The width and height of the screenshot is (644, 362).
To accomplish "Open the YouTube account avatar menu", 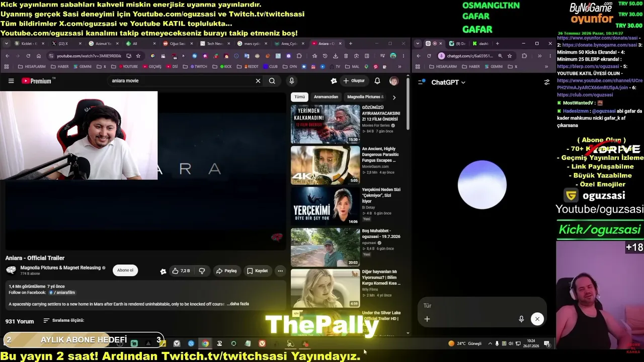I will point(394,81).
